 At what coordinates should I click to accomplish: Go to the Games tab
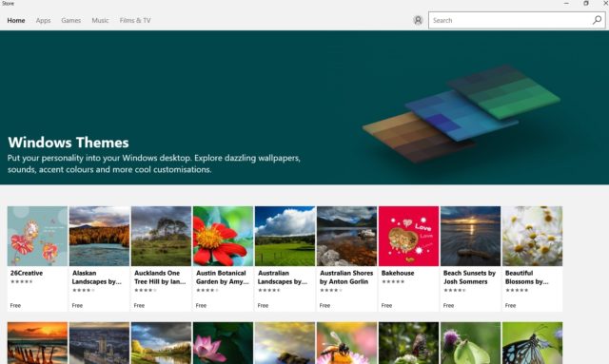point(70,20)
